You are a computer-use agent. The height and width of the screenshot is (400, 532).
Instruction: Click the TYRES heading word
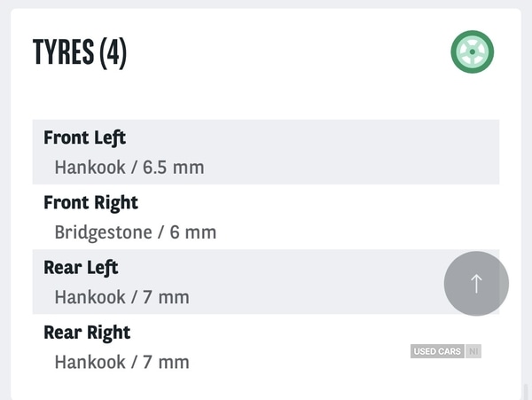coord(63,53)
